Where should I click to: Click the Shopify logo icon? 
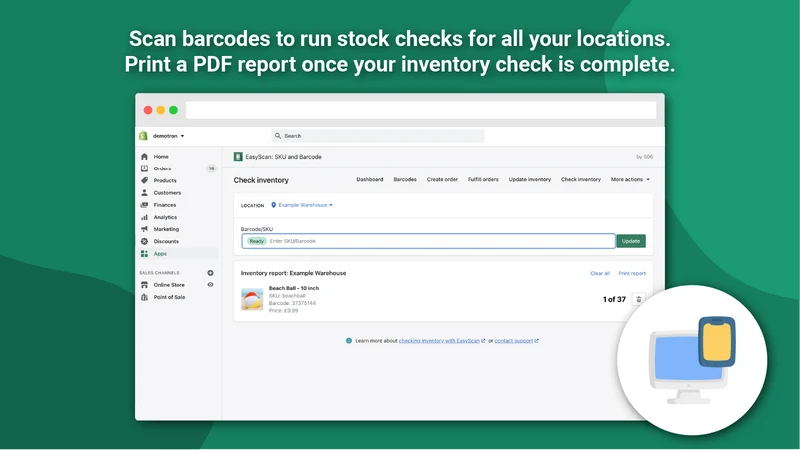(x=143, y=136)
